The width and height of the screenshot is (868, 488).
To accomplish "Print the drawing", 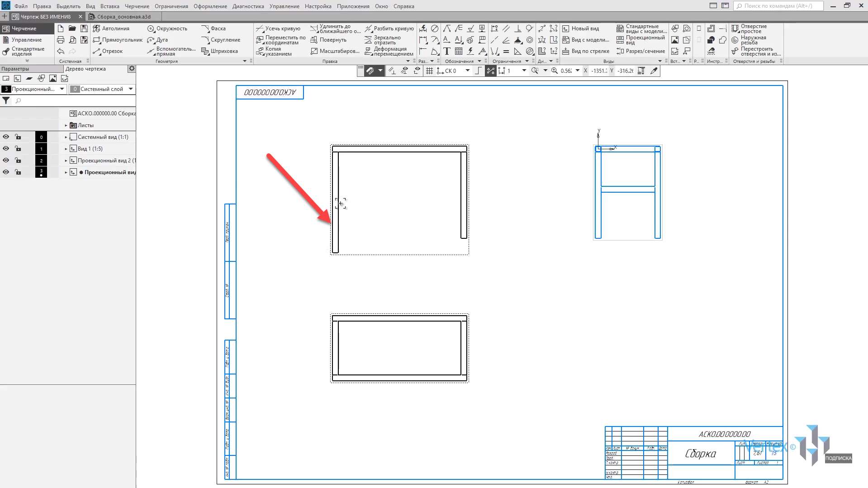I will 61,40.
